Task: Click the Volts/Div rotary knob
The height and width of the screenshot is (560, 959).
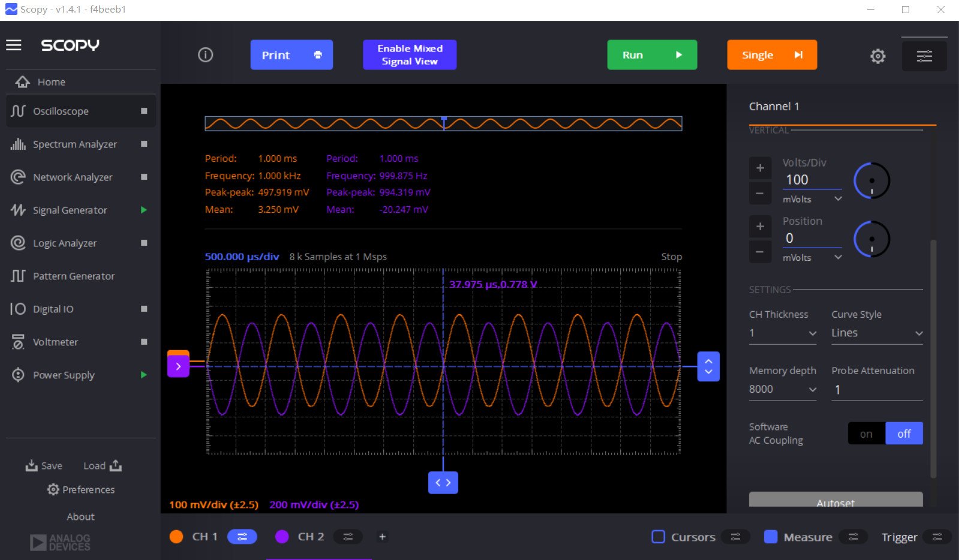Action: click(x=871, y=180)
